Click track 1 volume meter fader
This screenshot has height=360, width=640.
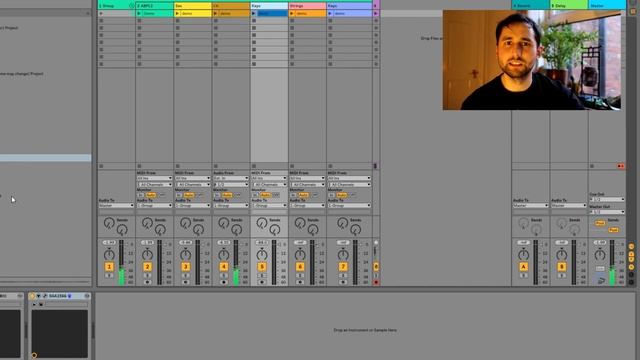(122, 262)
